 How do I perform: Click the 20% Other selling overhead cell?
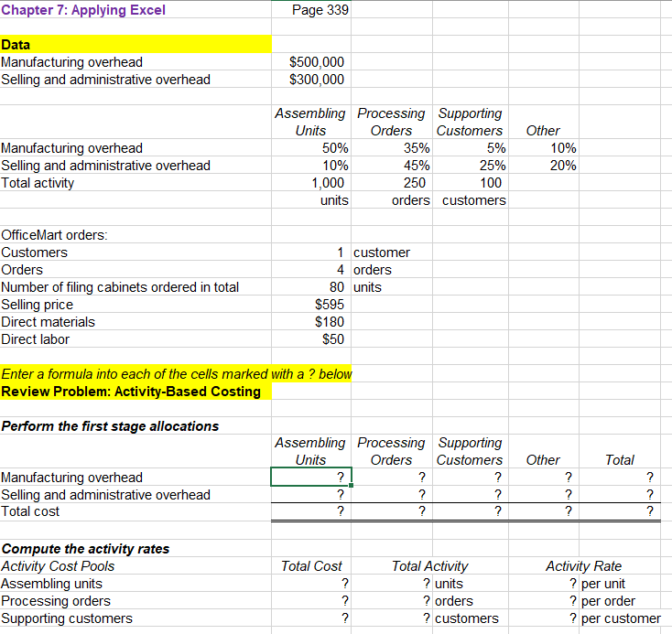pos(544,166)
